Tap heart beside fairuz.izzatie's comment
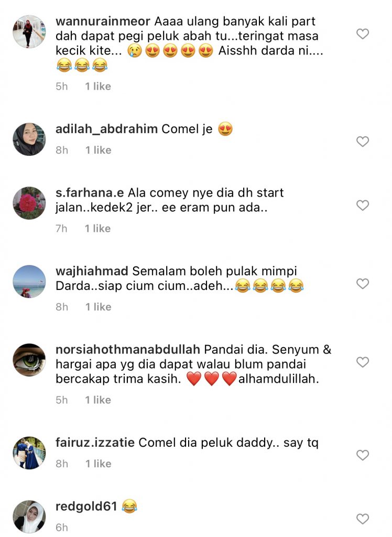Viewport: 392px width, 537px height. (x=363, y=455)
